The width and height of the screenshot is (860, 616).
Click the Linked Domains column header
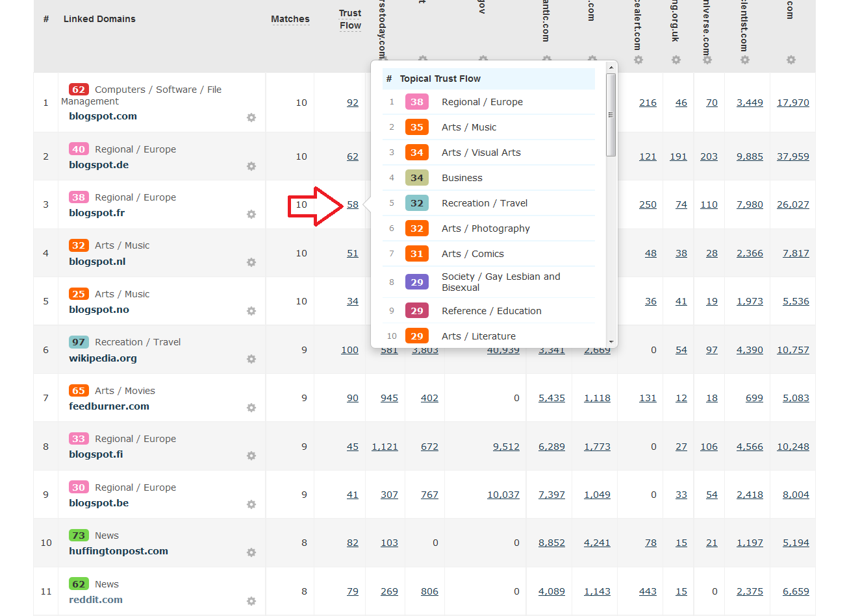pos(99,19)
